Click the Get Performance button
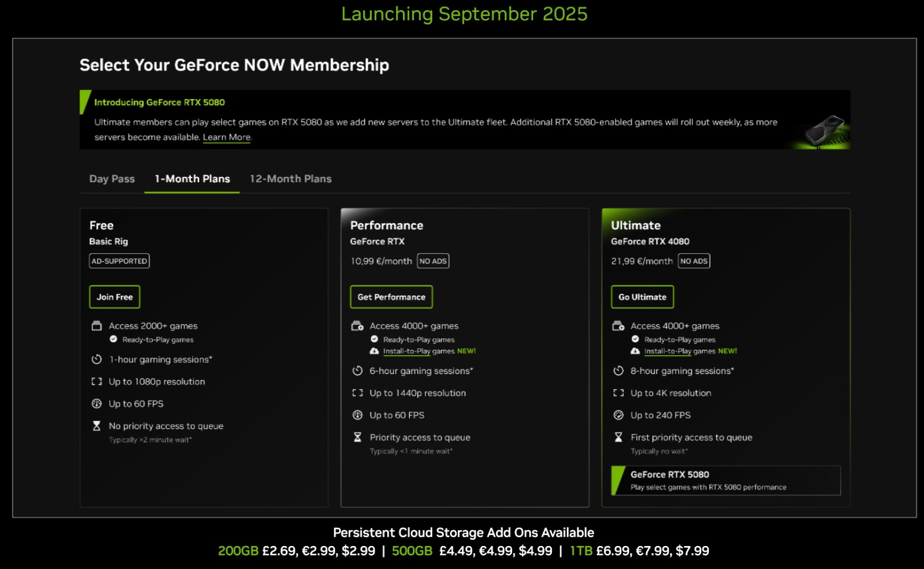Screen dimensions: 924x569 point(391,297)
